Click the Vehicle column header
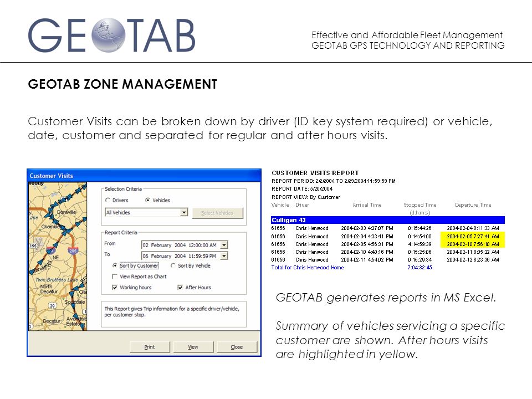 pyautogui.click(x=280, y=205)
